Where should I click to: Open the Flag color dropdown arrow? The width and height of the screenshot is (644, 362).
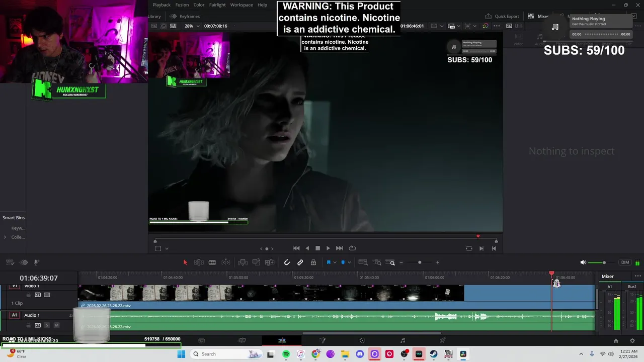click(335, 263)
